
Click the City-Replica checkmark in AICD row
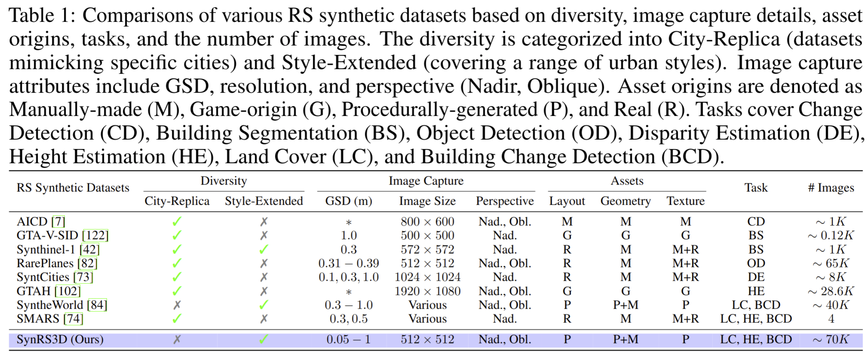click(177, 222)
